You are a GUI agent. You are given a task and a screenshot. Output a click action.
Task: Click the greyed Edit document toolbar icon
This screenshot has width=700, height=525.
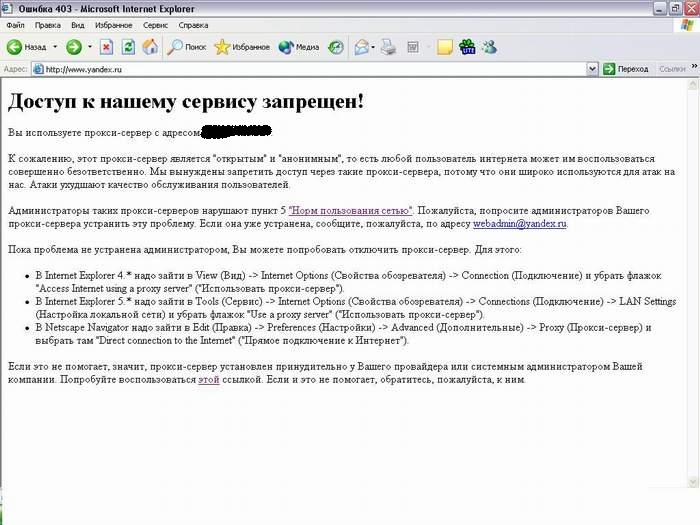[413, 47]
